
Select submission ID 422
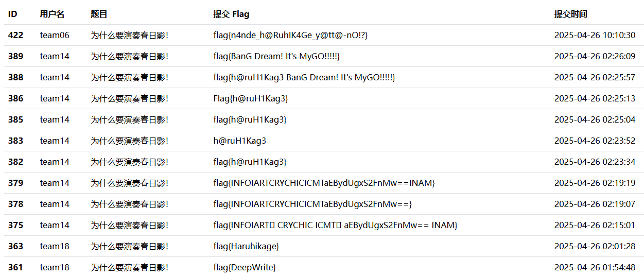(15, 36)
